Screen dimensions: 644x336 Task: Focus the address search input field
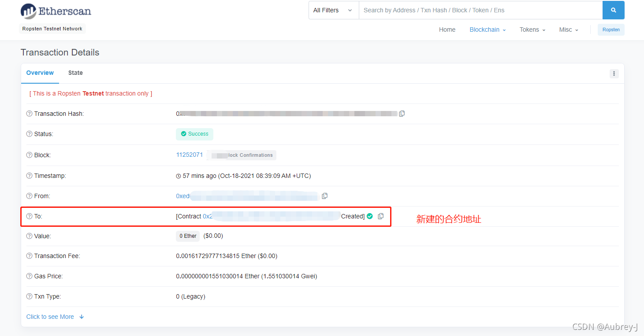click(480, 10)
